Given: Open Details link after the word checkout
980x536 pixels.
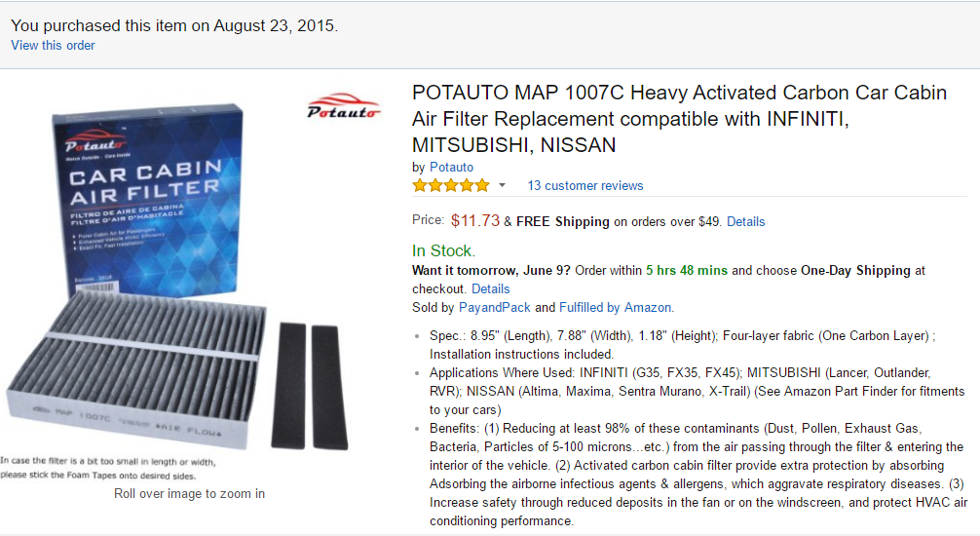Looking at the screenshot, I should tap(490, 288).
